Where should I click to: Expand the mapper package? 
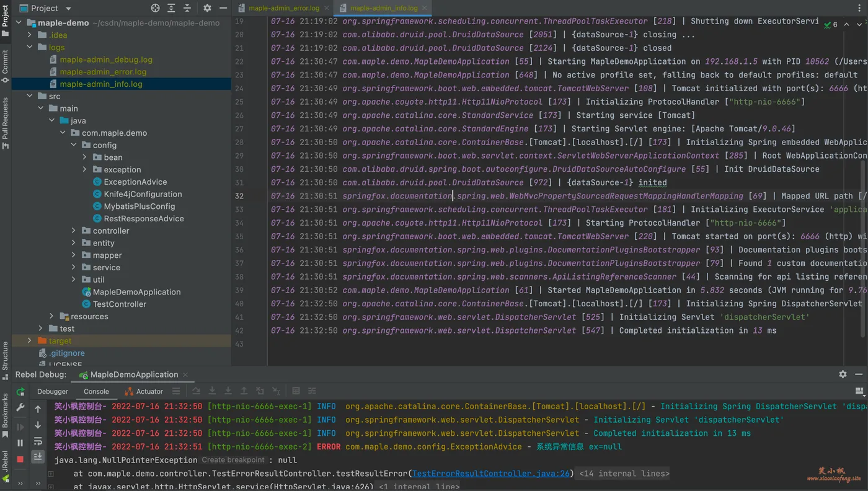click(74, 255)
